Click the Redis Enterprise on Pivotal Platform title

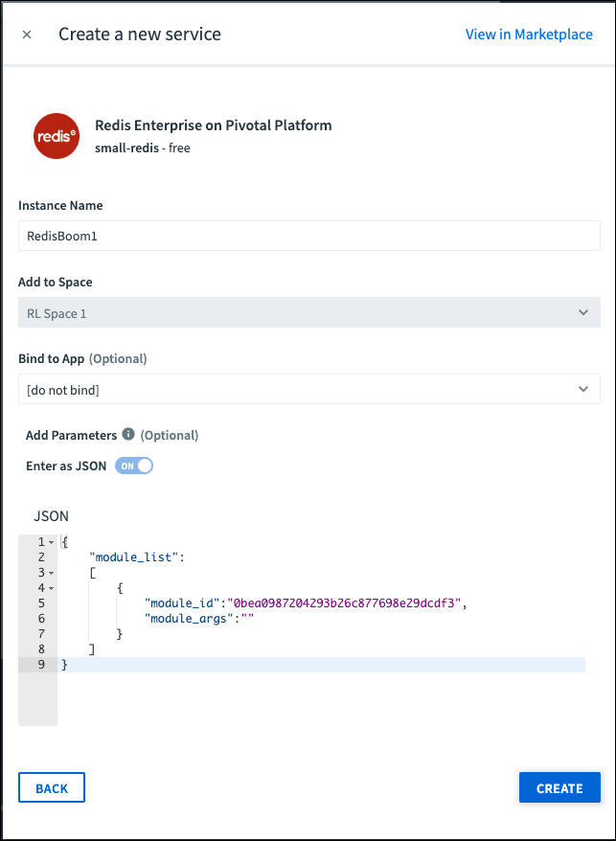[213, 125]
